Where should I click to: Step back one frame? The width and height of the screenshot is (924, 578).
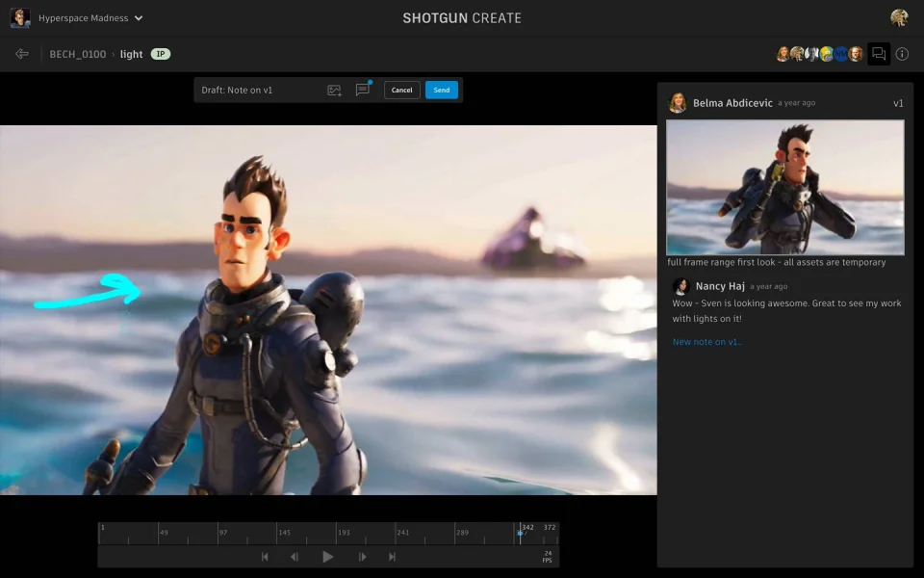click(x=295, y=557)
